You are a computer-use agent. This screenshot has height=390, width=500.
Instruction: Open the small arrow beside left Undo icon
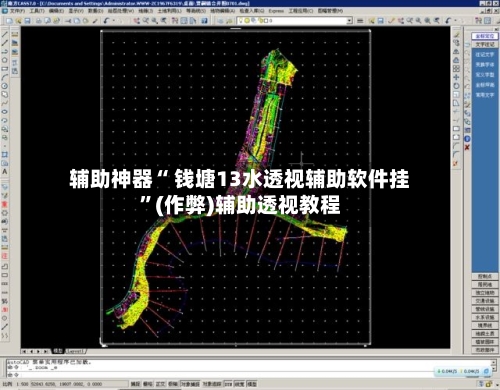pos(114,21)
